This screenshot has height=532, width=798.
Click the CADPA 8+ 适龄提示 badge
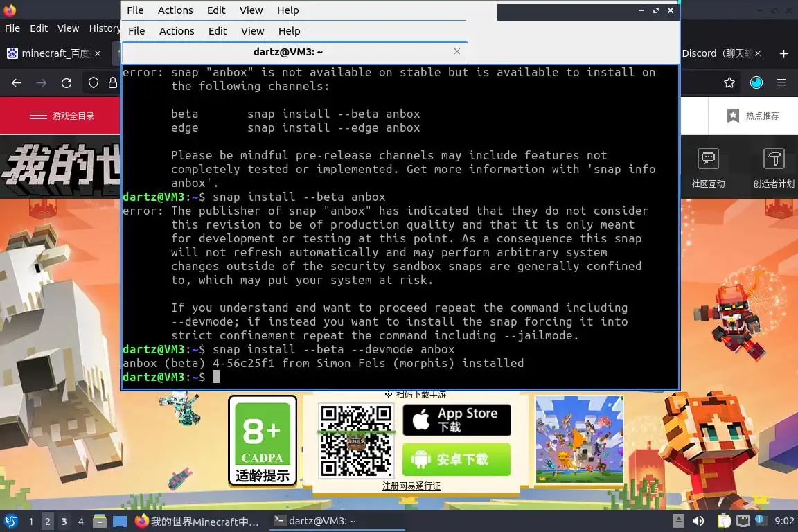point(262,441)
